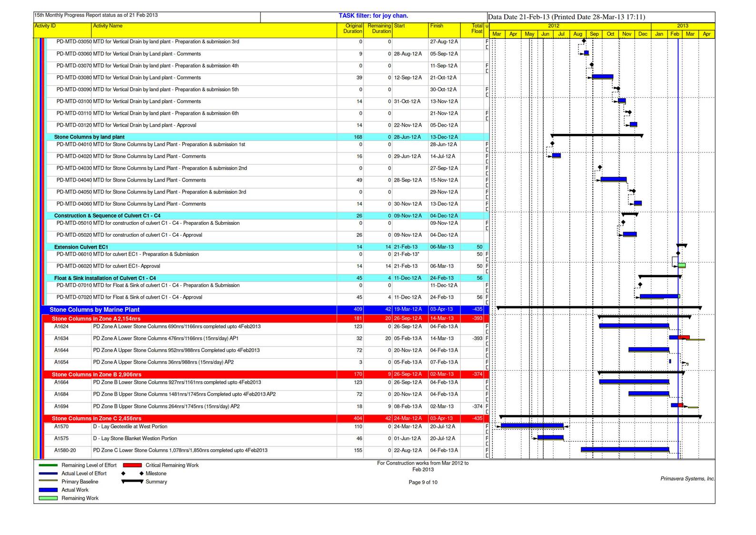Click total float '-374' in the A1694 row
Image resolution: width=756 pixels, height=535 pixels.
point(477,406)
